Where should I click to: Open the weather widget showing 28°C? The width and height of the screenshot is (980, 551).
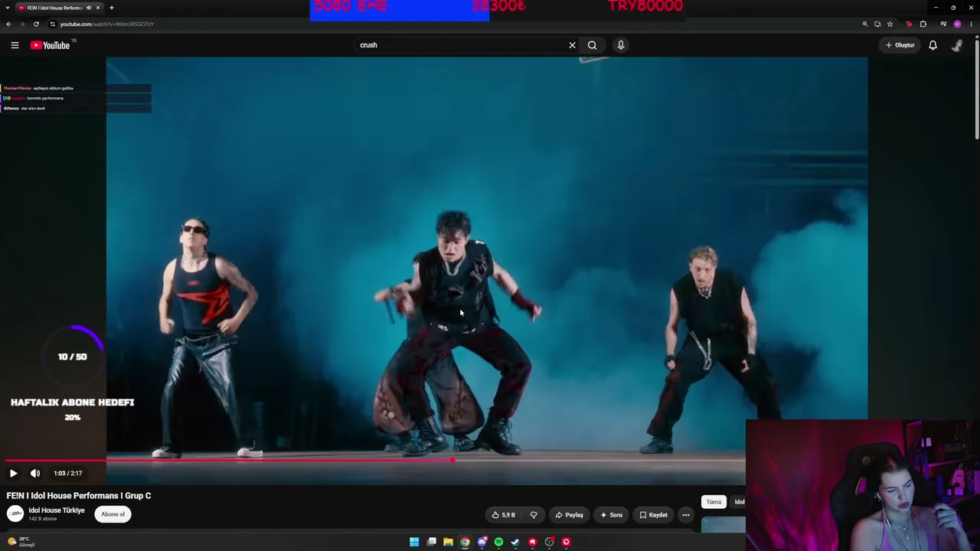20,542
